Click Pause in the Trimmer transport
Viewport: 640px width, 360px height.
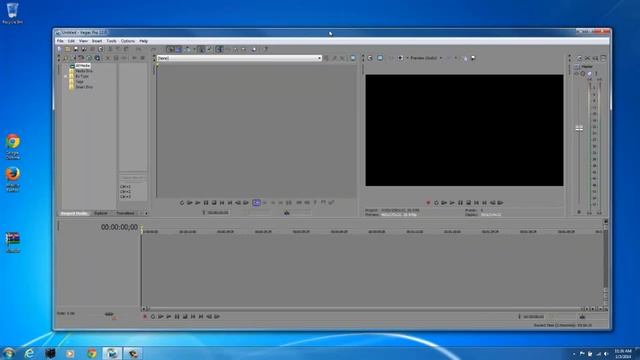click(x=206, y=203)
